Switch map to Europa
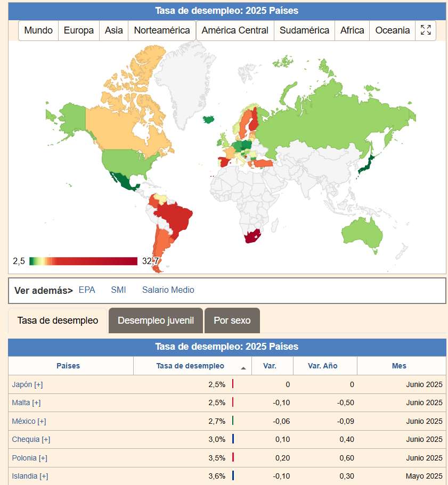The height and width of the screenshot is (485, 448). 79,30
